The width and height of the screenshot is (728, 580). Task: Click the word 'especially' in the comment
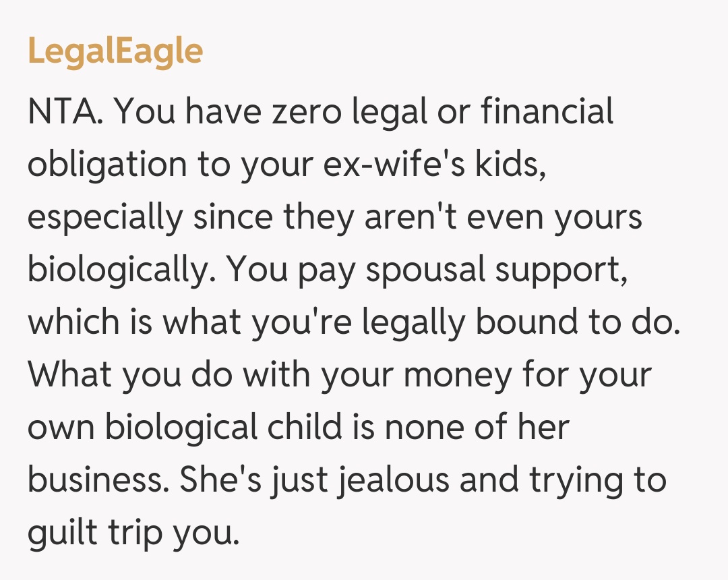[x=105, y=217]
